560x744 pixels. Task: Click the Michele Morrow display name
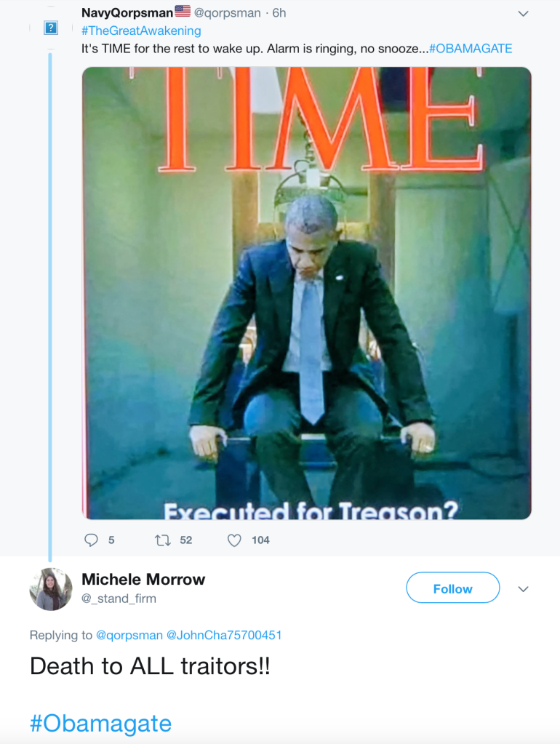(x=143, y=579)
